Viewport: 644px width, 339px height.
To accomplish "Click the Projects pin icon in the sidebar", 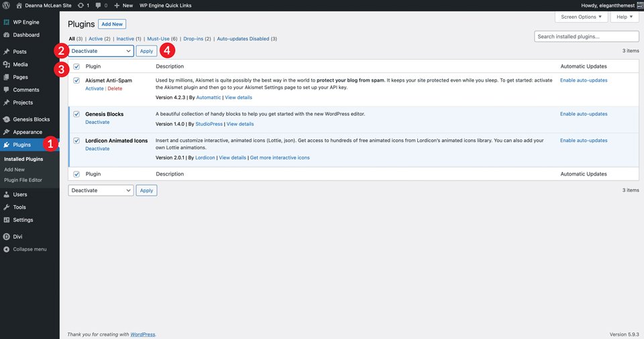I will coord(6,103).
